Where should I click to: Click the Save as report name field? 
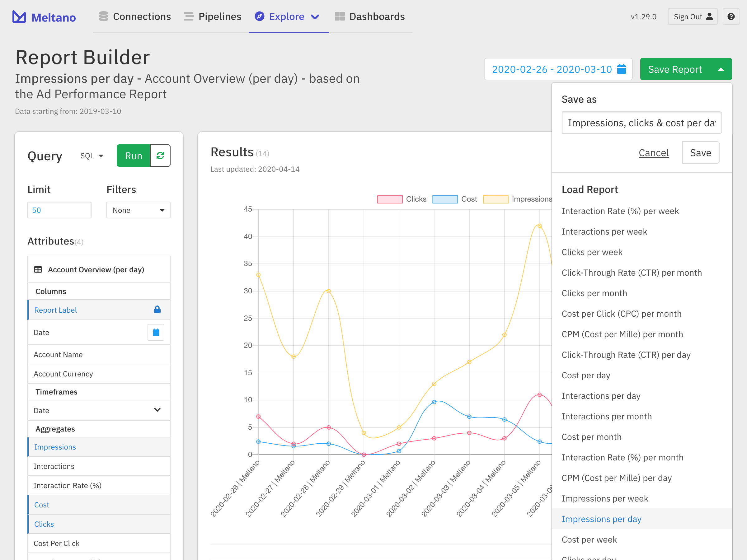[x=641, y=123]
